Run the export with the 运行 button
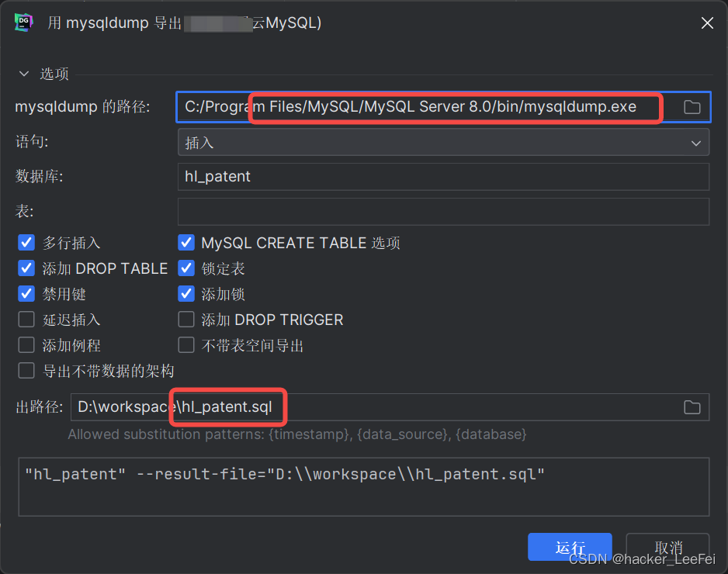This screenshot has height=574, width=728. pyautogui.click(x=570, y=547)
